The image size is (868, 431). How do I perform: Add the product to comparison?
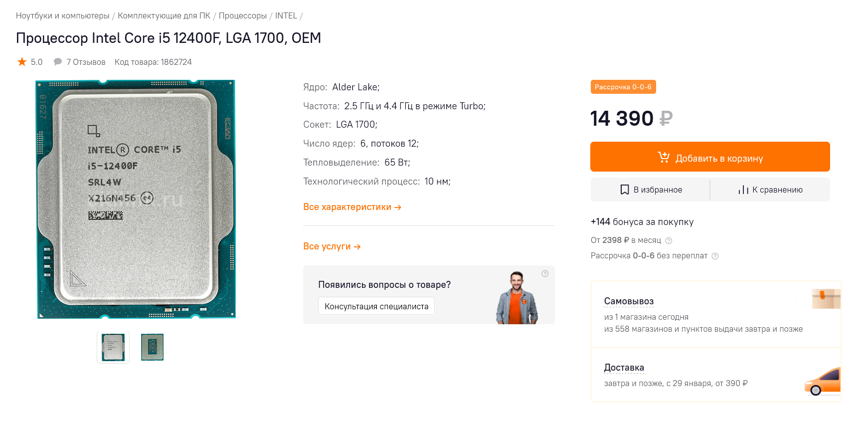pos(770,190)
